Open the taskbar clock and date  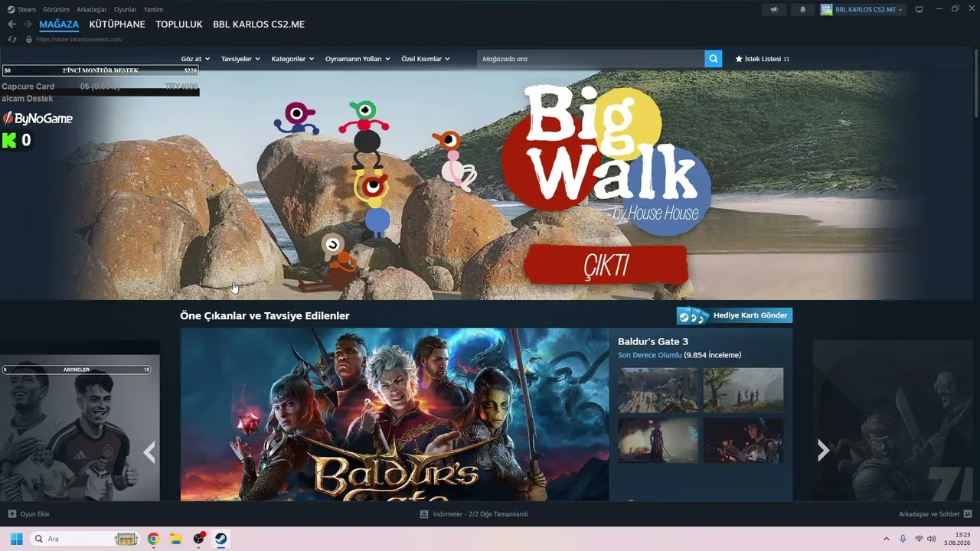956,539
